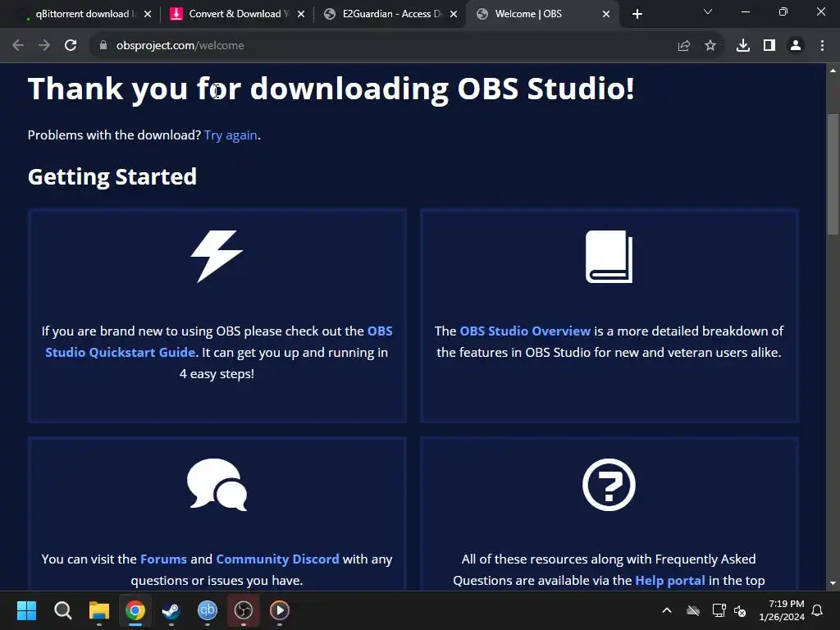Open the Chrome three-dot menu
Screen dimensions: 840x630
822,46
